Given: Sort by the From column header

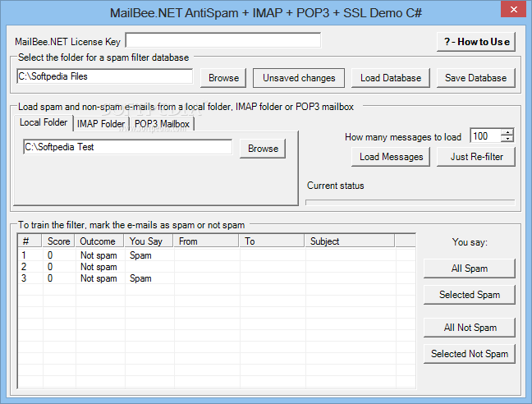Looking at the screenshot, I should (x=206, y=241).
